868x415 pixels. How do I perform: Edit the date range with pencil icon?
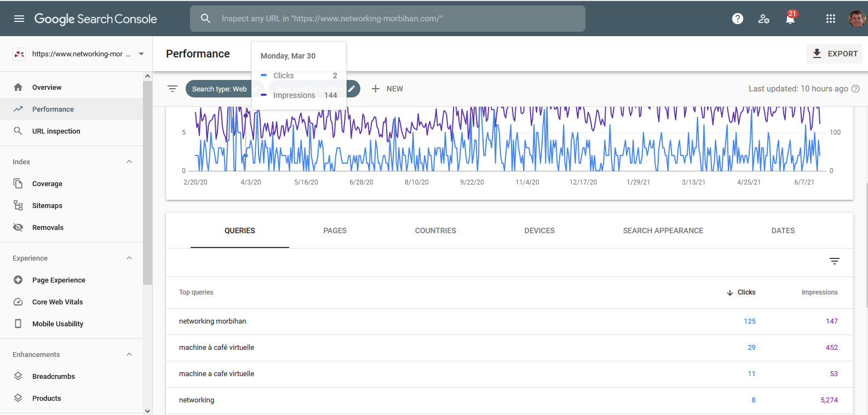pos(352,89)
